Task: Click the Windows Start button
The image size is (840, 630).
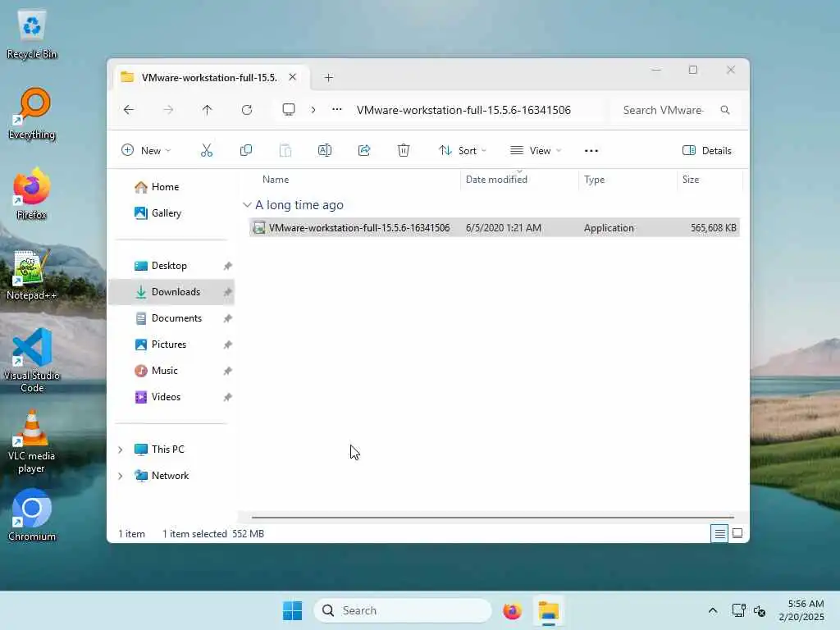Action: pos(293,610)
